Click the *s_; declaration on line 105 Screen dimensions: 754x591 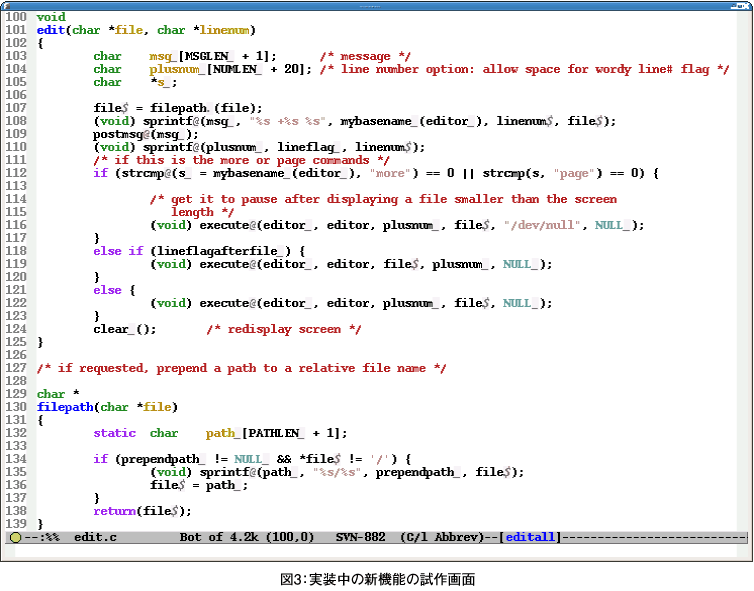[163, 82]
